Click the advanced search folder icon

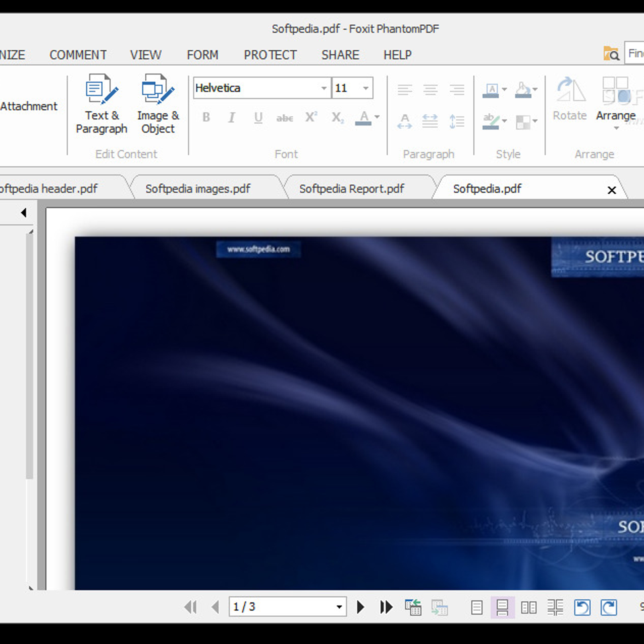(611, 53)
